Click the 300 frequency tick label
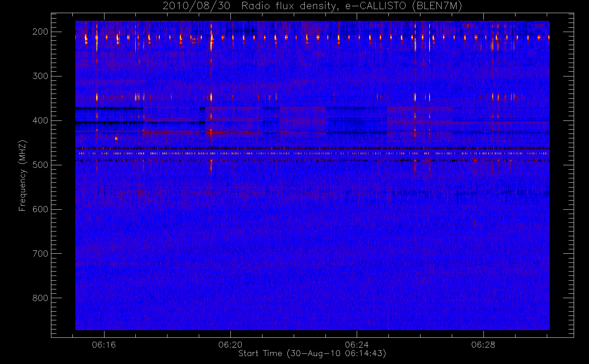Viewport: 589px width, 364px height. pos(40,76)
